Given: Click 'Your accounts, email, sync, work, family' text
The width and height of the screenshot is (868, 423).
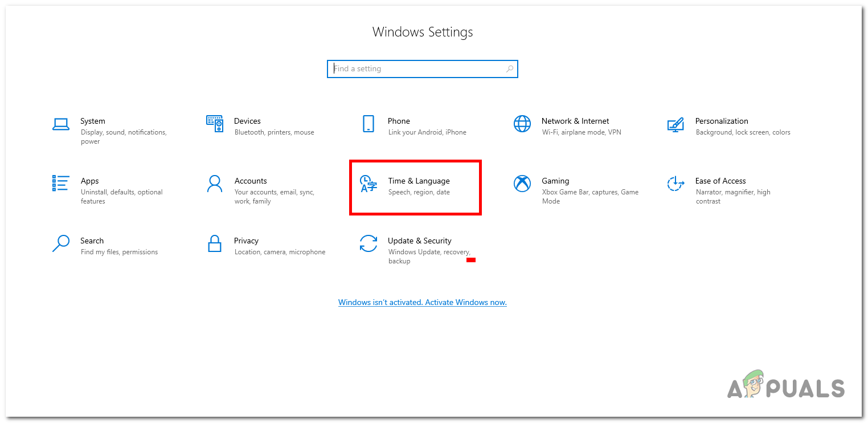Looking at the screenshot, I should [275, 197].
